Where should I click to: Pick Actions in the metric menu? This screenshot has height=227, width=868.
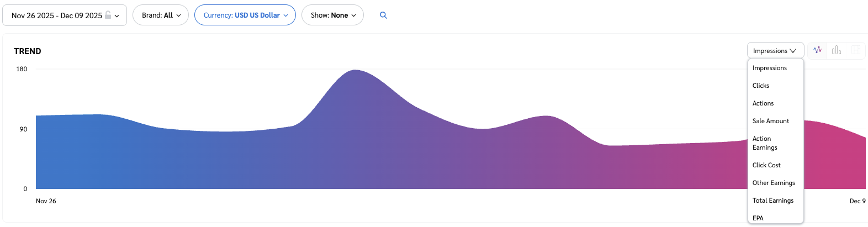(763, 103)
